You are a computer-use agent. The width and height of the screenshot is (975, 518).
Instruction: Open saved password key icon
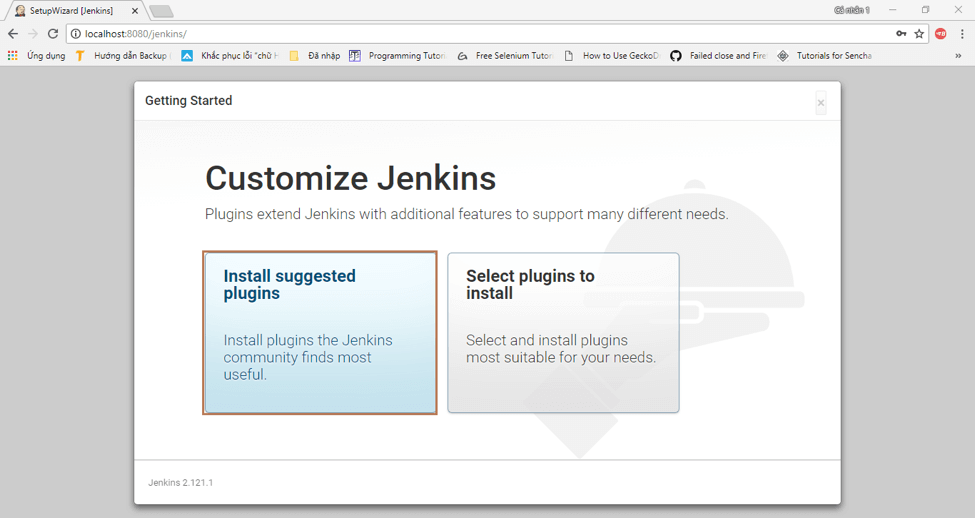click(x=901, y=34)
